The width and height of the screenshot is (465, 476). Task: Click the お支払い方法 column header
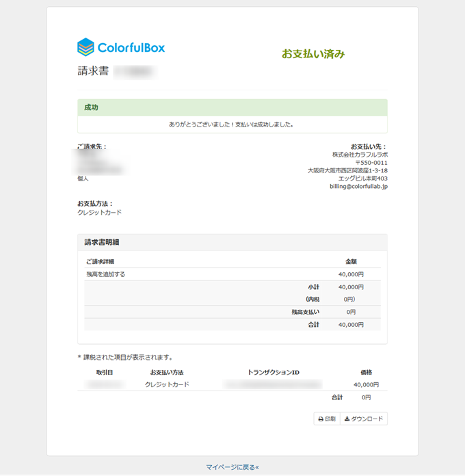tap(167, 373)
